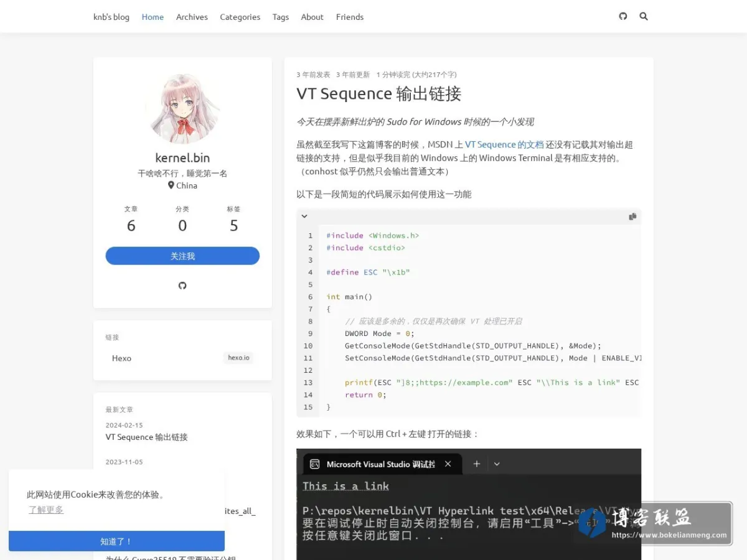
Task: Open the new tab plus icon in terminal screenshot
Action: click(477, 464)
